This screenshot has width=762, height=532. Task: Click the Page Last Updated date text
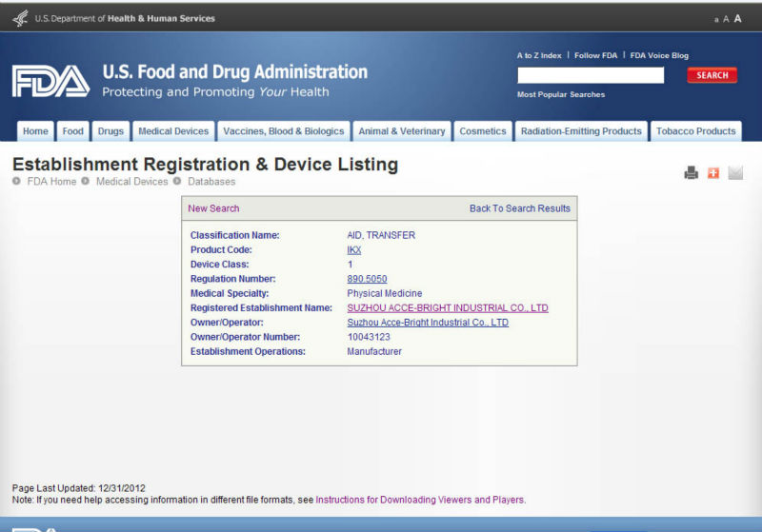coord(79,488)
